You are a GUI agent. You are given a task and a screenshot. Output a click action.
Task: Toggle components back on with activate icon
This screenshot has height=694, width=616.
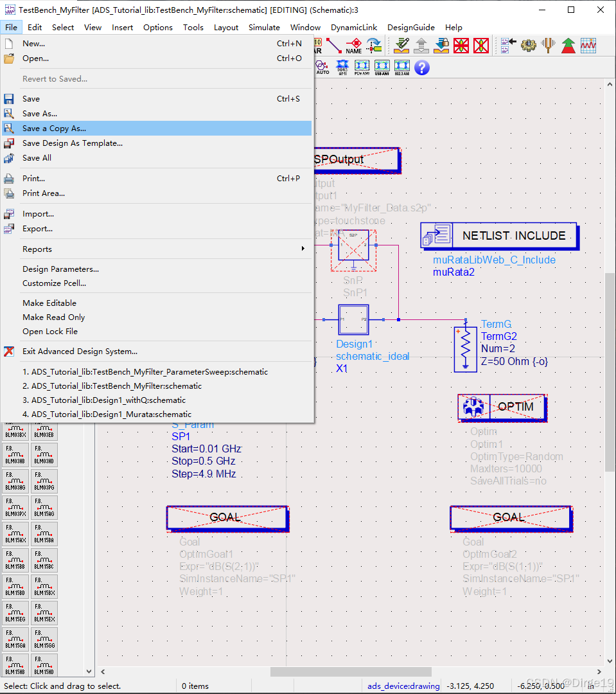tap(480, 46)
